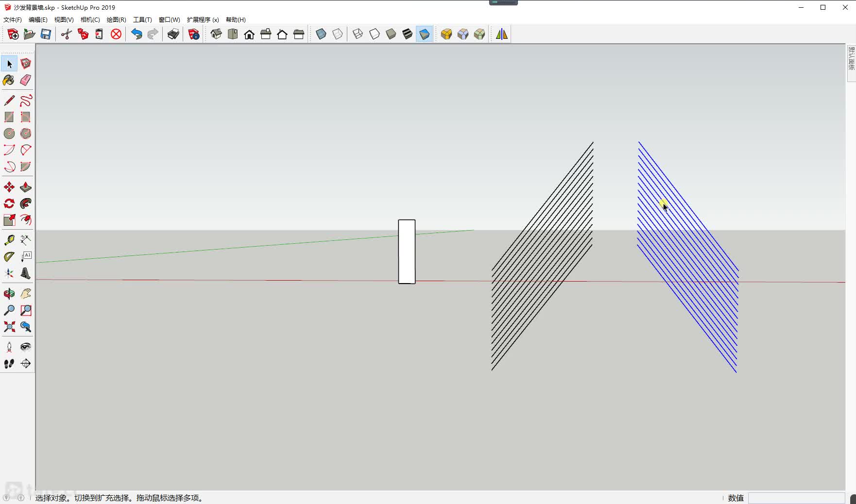Screen dimensions: 856x504
Task: Select the Line pencil tool
Action: [9, 101]
